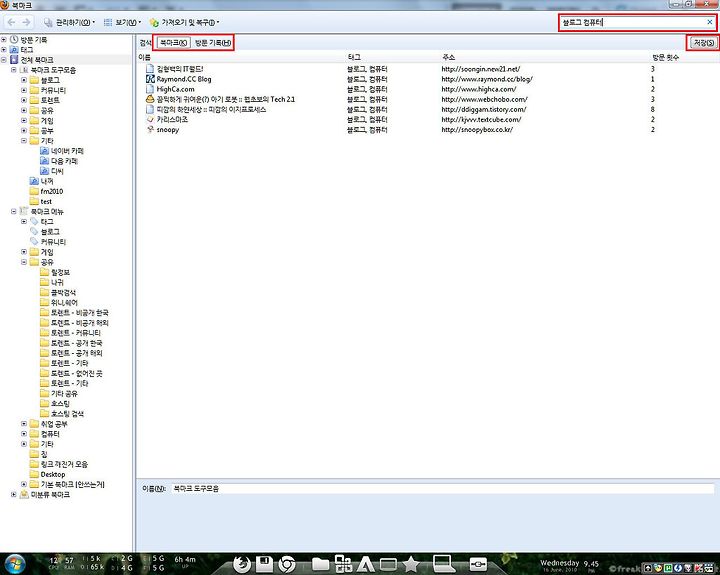Click the star icon in the dock

(411, 564)
